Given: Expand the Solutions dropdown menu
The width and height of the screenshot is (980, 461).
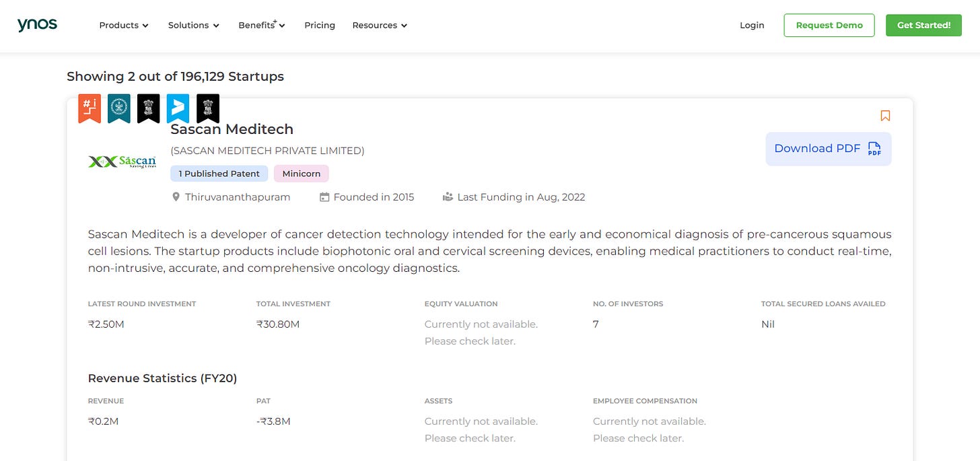Looking at the screenshot, I should point(194,26).
